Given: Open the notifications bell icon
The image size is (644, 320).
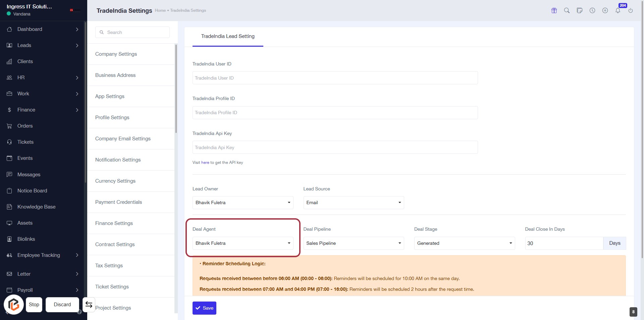Looking at the screenshot, I should pos(618,10).
